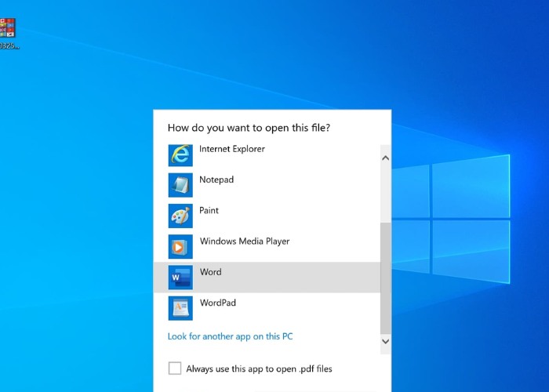The image size is (549, 392).
Task: Click the app list scroll down arrow
Action: click(x=385, y=341)
